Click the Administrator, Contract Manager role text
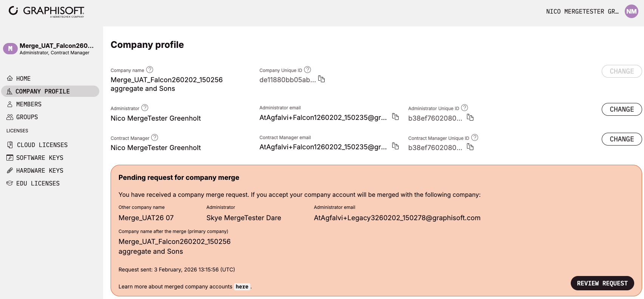 (x=54, y=53)
